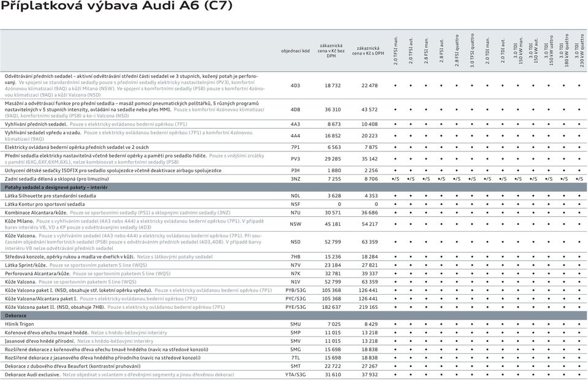Click row label "Látka Kontur pro sportovní sedadla"

click(x=45, y=205)
